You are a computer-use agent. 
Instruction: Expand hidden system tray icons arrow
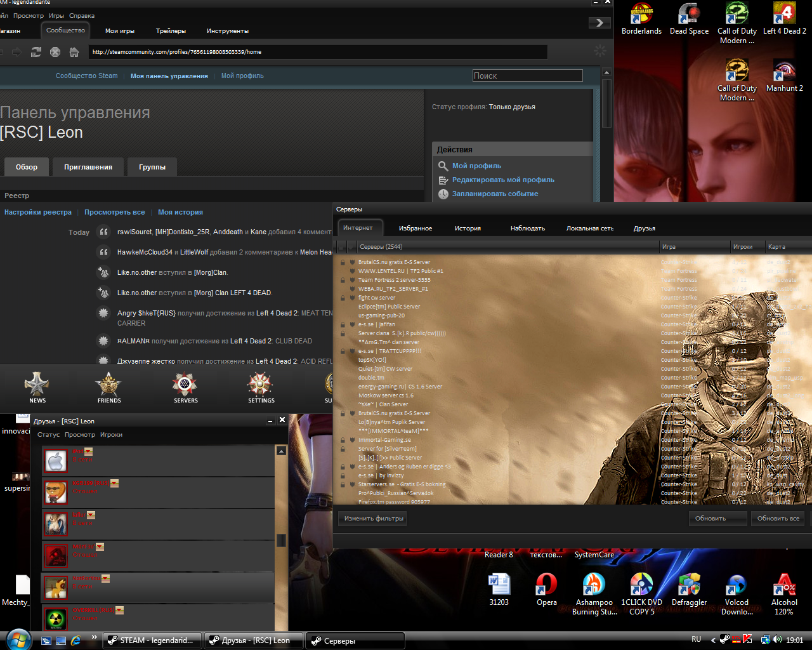click(x=713, y=640)
